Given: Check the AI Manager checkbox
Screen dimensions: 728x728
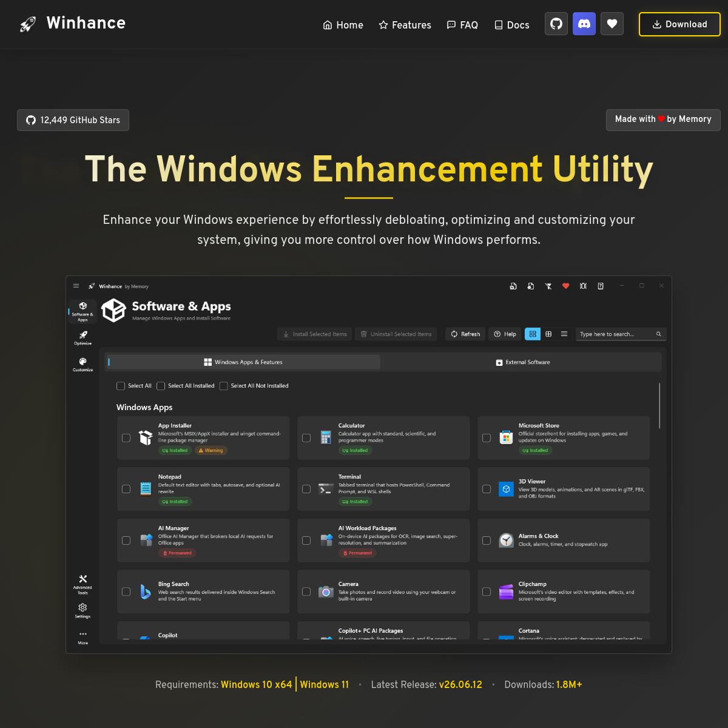Looking at the screenshot, I should (x=126, y=540).
